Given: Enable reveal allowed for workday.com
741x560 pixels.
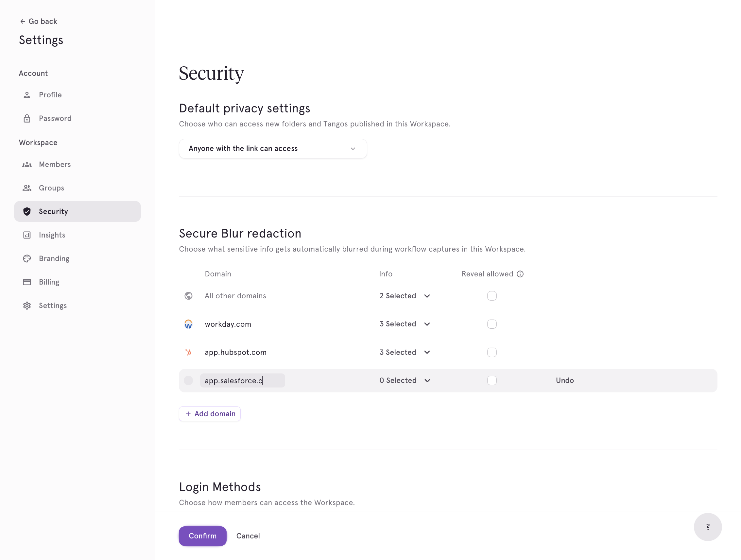Looking at the screenshot, I should [492, 324].
